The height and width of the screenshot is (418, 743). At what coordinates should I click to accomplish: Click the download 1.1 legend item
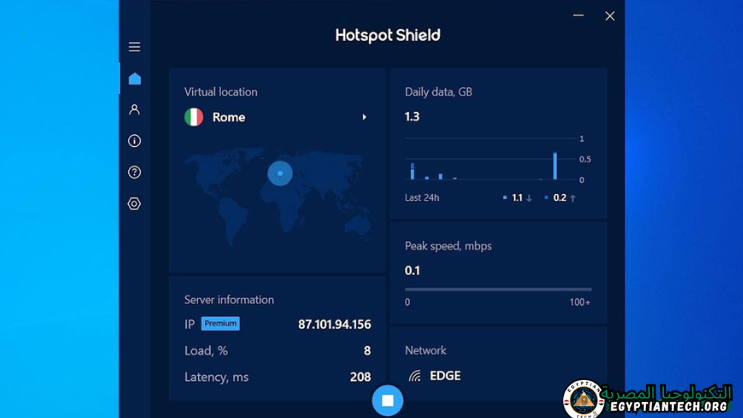pos(517,198)
